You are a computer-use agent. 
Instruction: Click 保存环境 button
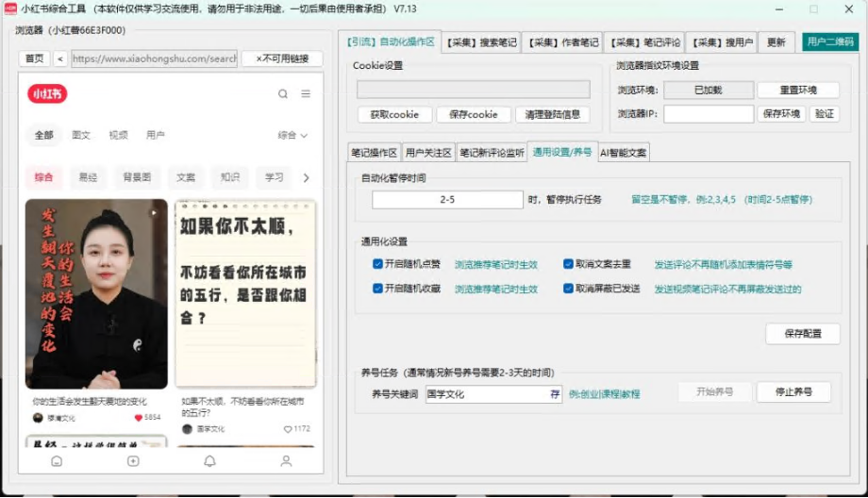(x=781, y=114)
